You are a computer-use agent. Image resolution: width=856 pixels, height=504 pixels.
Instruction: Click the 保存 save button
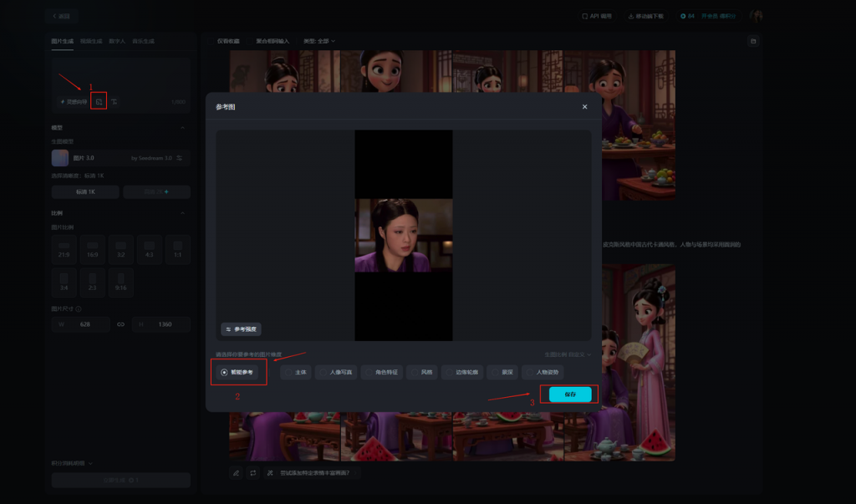[x=570, y=395]
